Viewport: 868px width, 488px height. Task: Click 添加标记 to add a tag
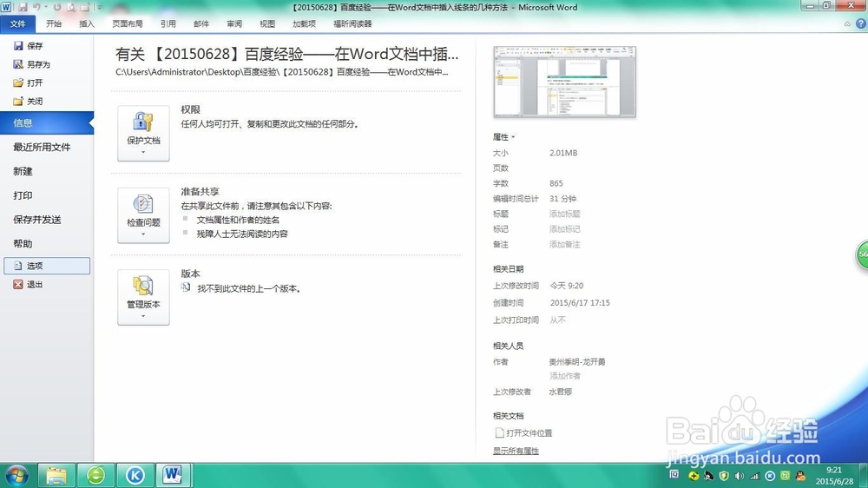pyautogui.click(x=565, y=228)
